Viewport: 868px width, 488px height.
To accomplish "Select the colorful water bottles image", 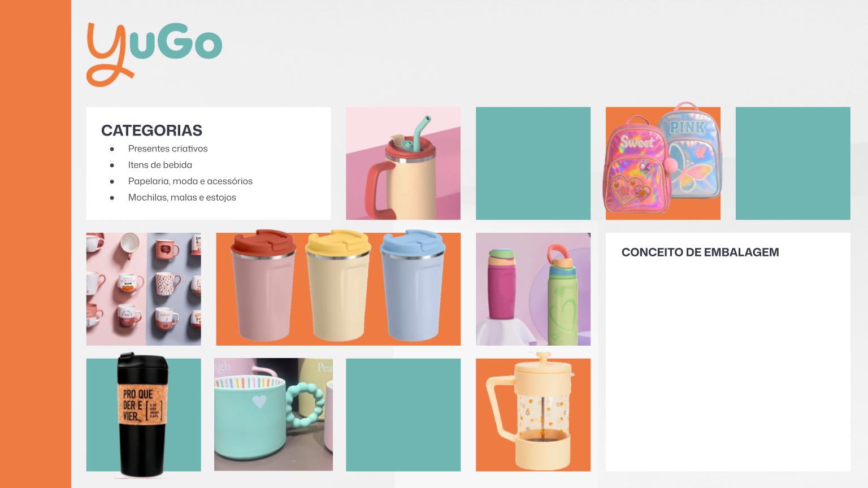I will click(x=533, y=289).
